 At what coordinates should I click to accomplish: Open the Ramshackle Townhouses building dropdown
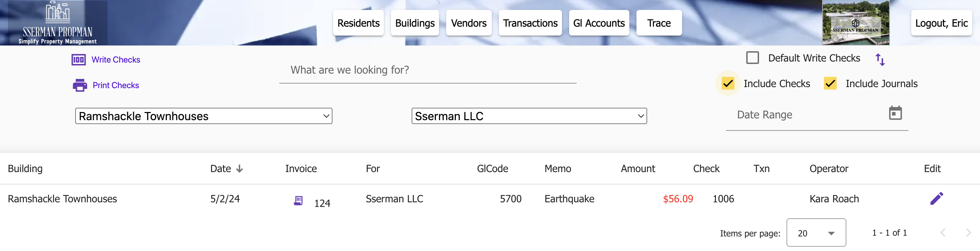click(x=203, y=116)
